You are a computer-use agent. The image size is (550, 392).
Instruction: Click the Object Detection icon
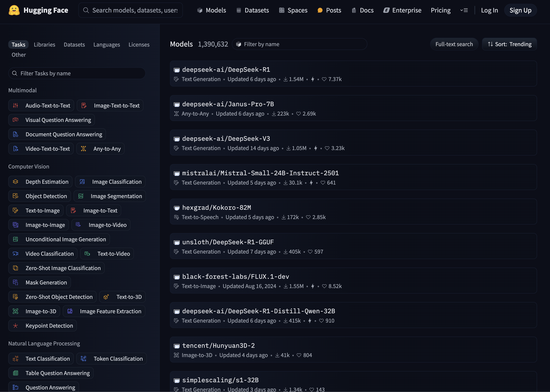pos(15,196)
